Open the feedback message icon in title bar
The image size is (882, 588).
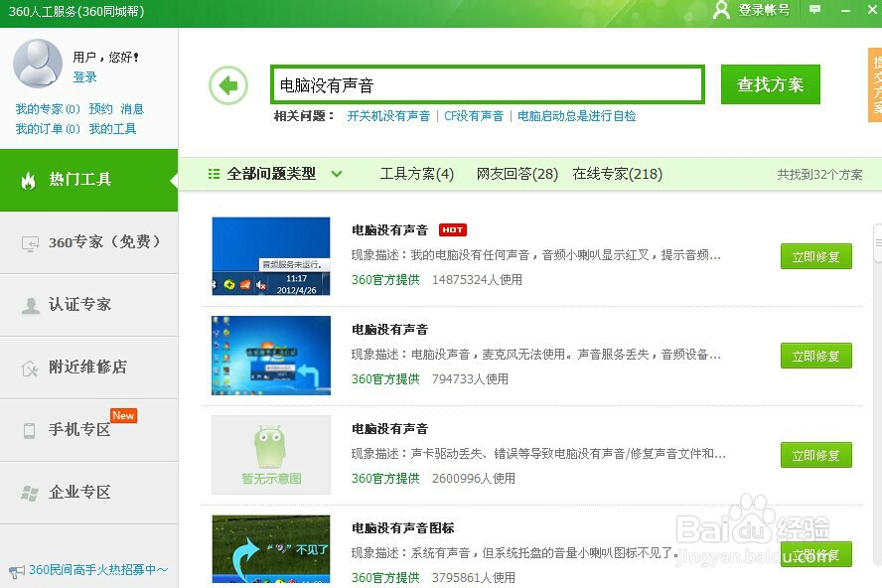pos(814,10)
